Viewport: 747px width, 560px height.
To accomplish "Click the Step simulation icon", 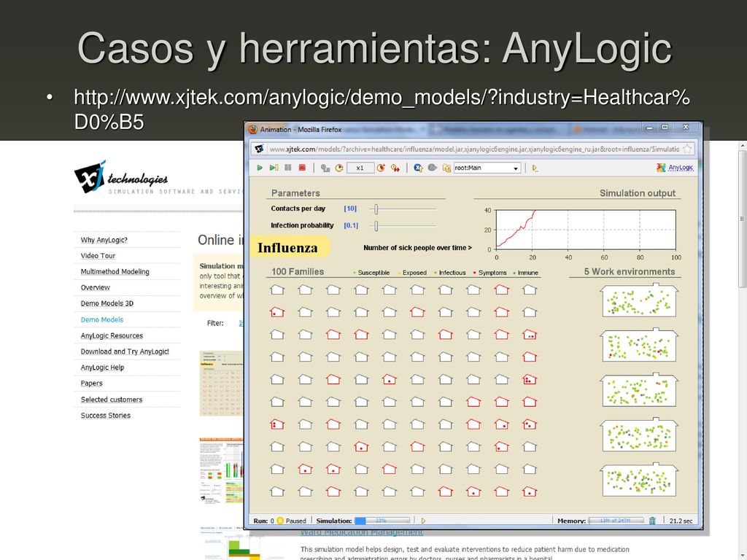I will tap(274, 168).
